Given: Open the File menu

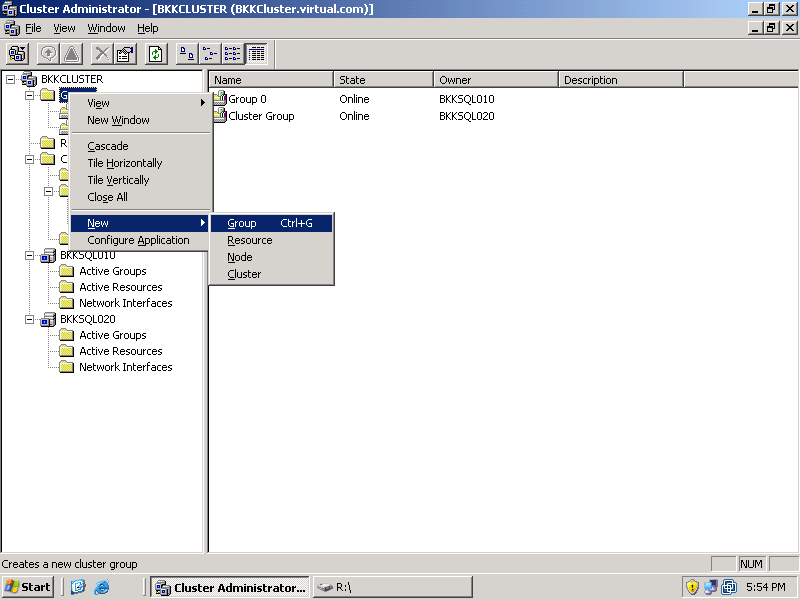Looking at the screenshot, I should pyautogui.click(x=33, y=28).
